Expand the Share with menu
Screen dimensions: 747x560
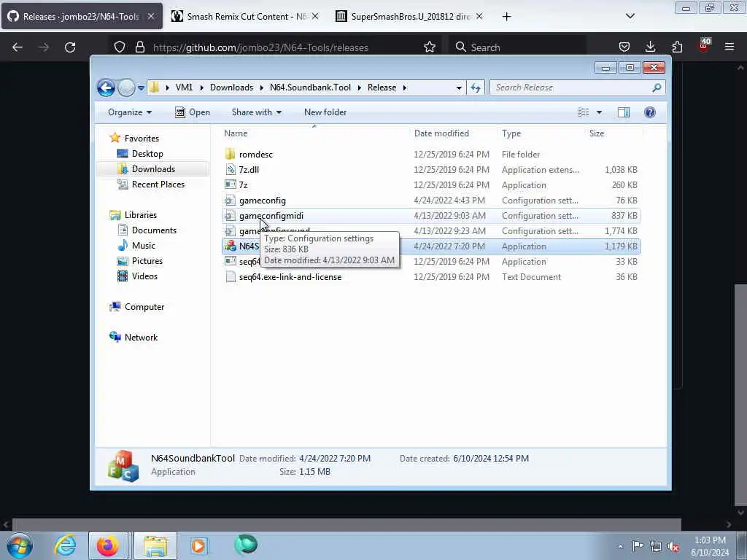click(256, 112)
